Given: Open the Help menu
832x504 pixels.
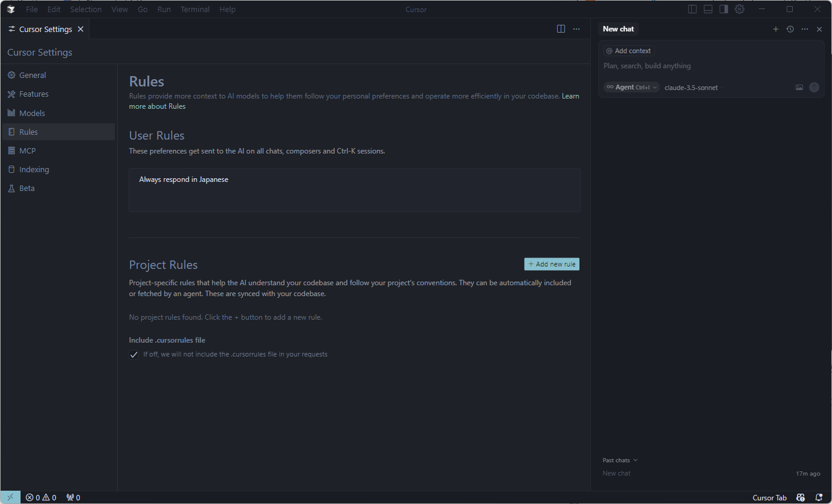Looking at the screenshot, I should point(228,9).
